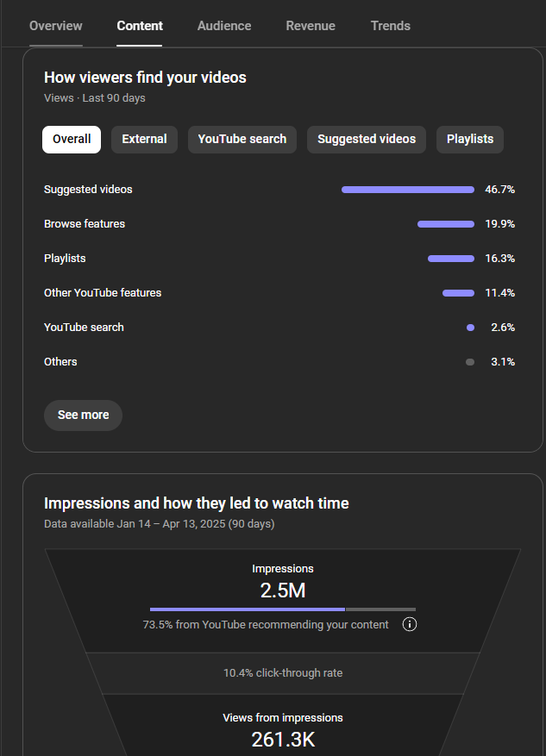Click the YouTube search 2.6% dot

[470, 328]
